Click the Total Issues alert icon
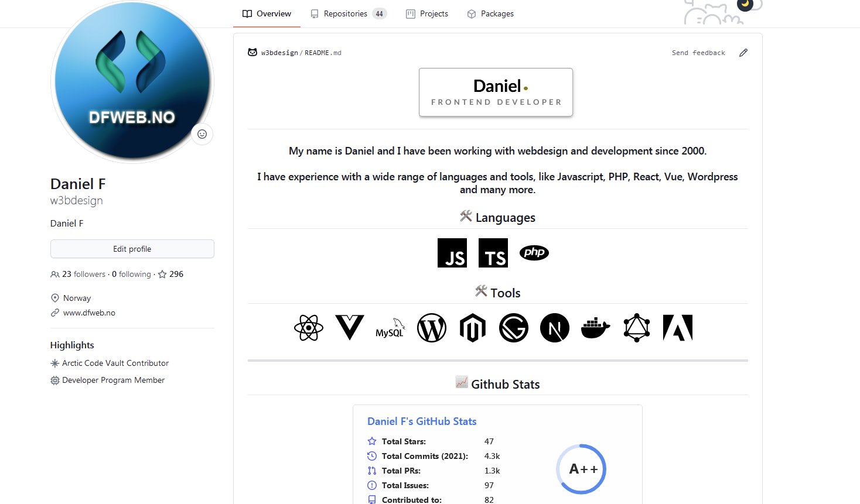860x504 pixels. pos(372,485)
